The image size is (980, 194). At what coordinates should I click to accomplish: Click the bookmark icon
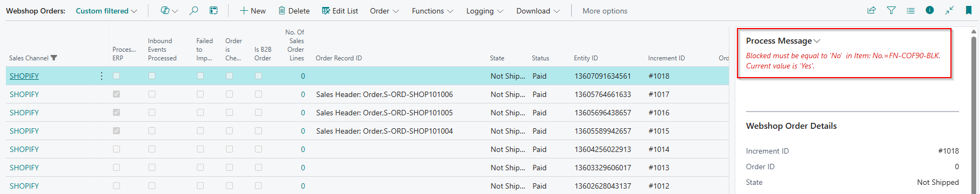tap(969, 10)
